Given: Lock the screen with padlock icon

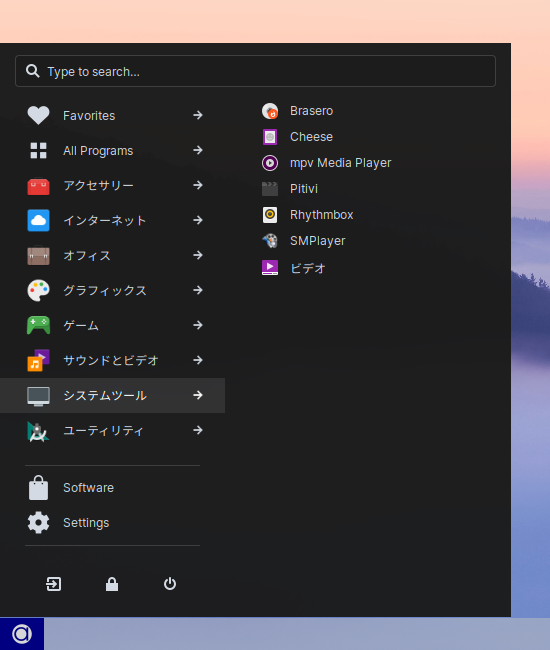Looking at the screenshot, I should click(x=112, y=584).
